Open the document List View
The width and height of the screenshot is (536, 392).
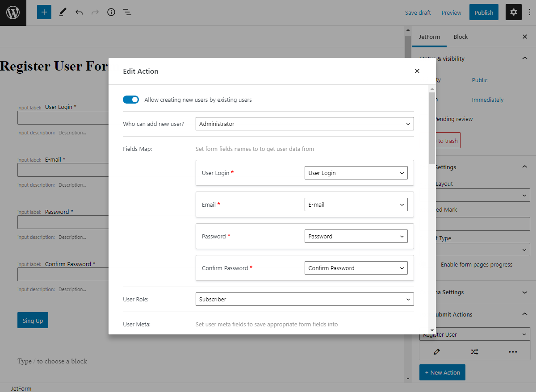127,12
